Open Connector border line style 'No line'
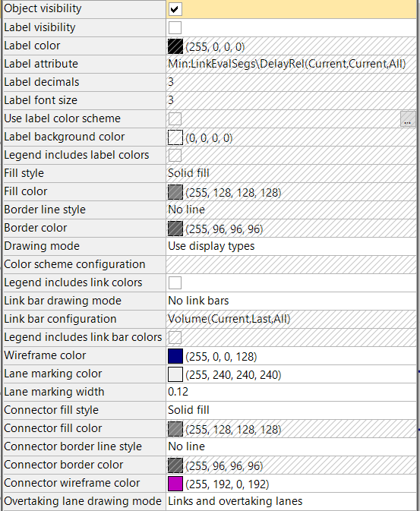Screen dimensions: 420x511 coord(291,446)
